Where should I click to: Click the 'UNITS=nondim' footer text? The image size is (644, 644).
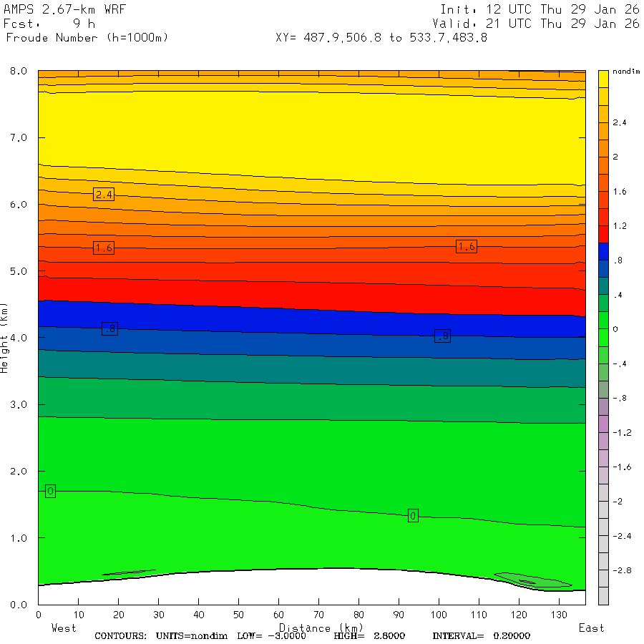coord(192,636)
